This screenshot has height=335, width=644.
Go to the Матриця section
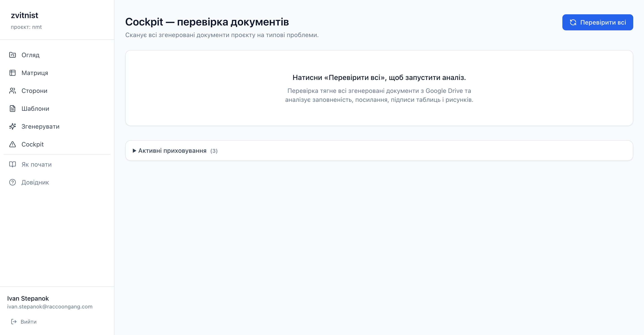coord(57,73)
